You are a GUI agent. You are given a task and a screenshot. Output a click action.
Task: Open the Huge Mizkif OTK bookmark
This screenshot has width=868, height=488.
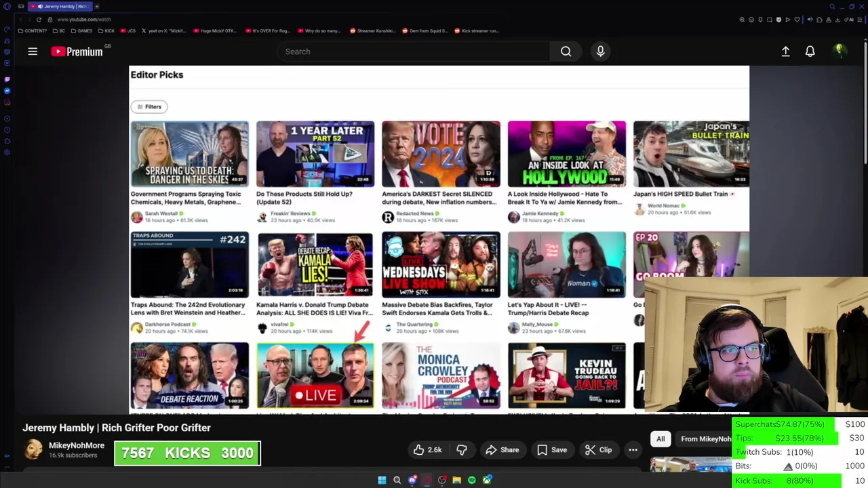point(215,30)
